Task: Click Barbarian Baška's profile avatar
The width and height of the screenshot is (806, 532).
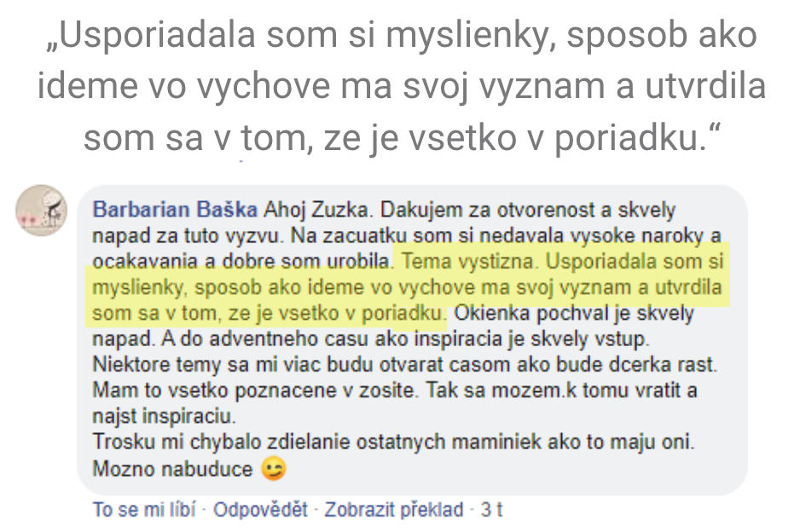Action: [40, 210]
